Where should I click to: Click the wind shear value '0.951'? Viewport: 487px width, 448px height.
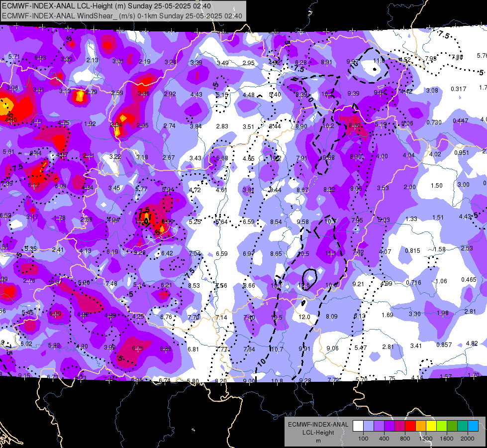point(462,153)
